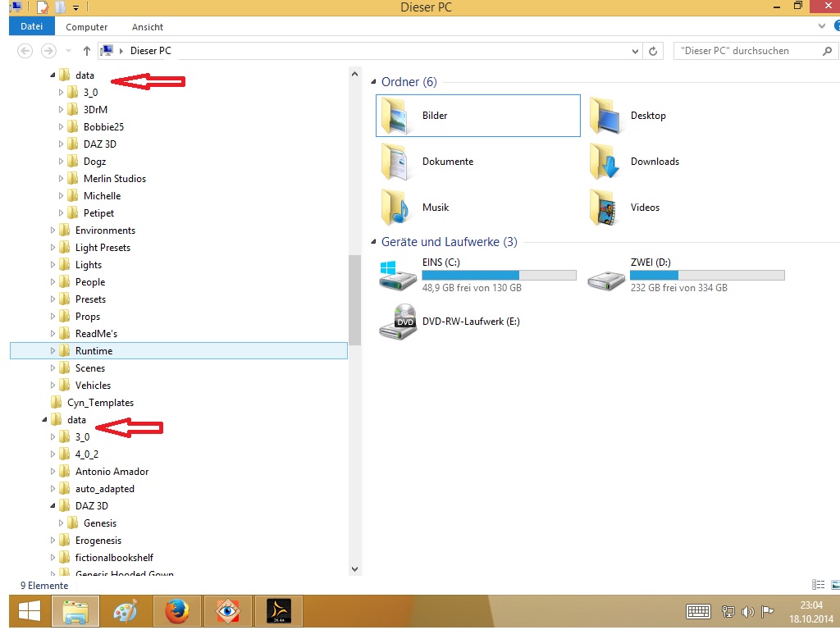Select the Scenes folder in tree

[90, 368]
